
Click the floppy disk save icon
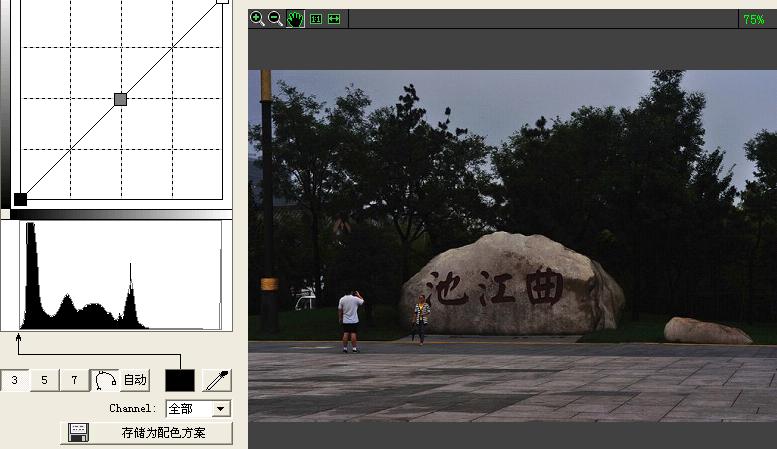(78, 433)
